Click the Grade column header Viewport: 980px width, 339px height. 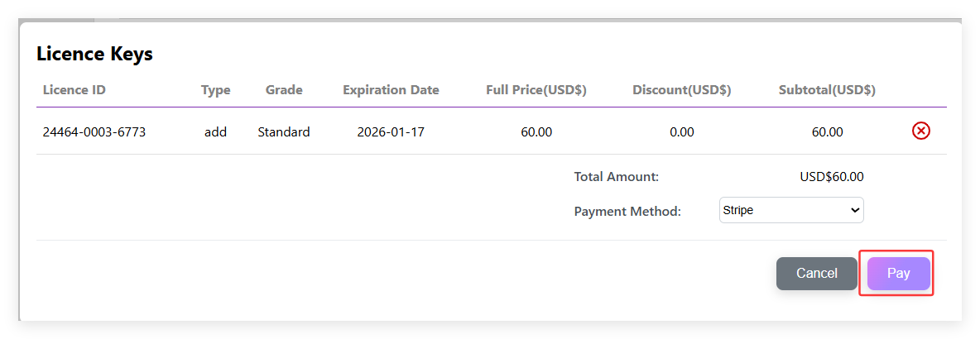point(284,90)
